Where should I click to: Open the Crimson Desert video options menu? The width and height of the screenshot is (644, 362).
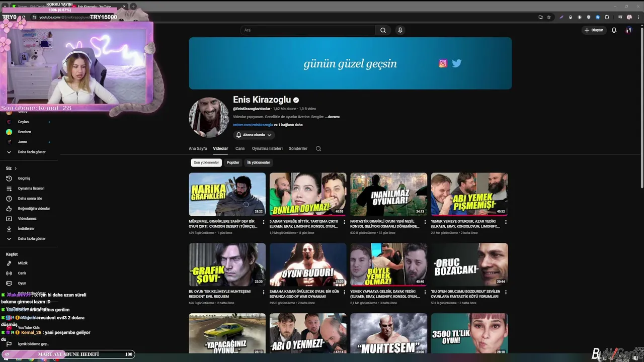coord(264,222)
